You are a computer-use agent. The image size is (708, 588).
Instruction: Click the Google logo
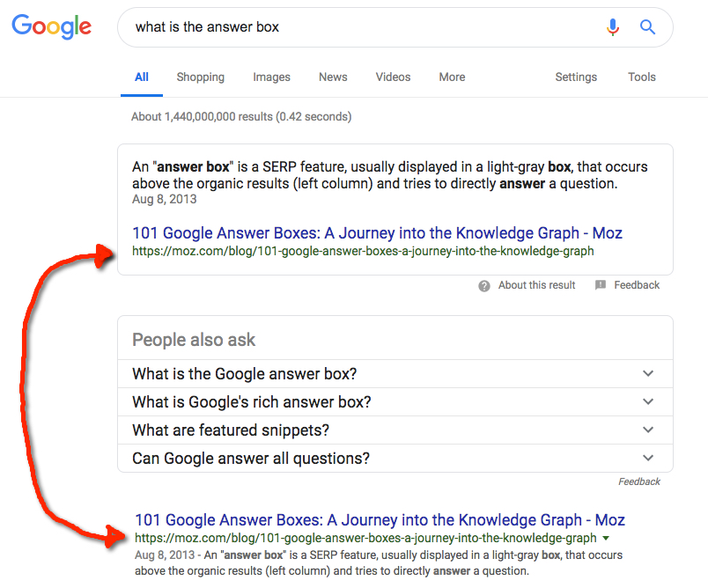tap(51, 27)
